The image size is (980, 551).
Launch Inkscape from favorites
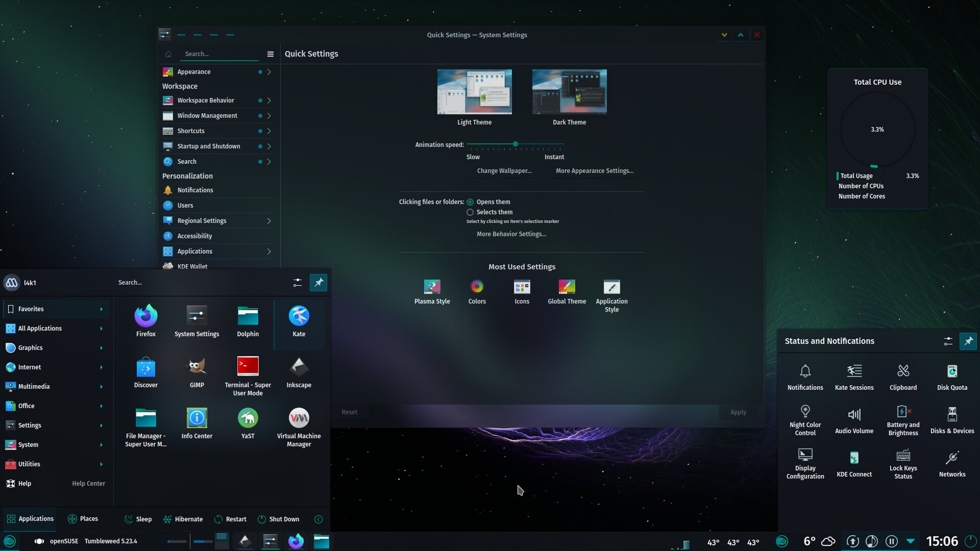[x=299, y=372]
